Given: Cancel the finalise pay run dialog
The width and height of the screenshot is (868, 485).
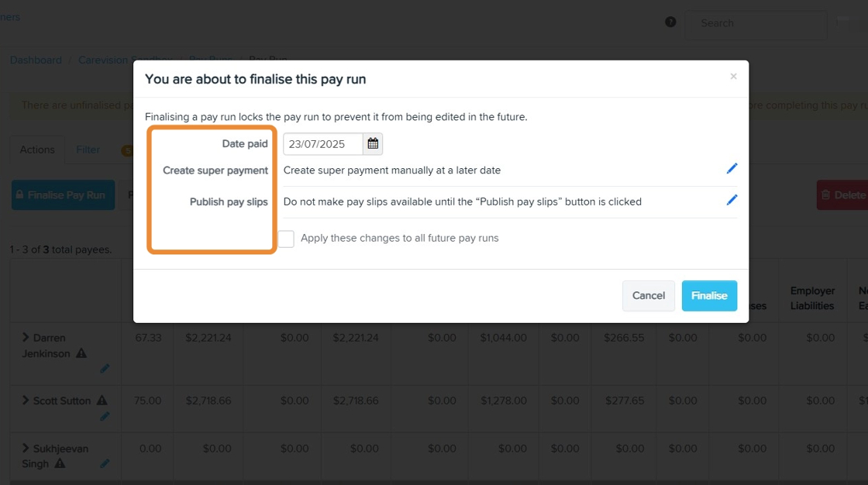Looking at the screenshot, I should pos(648,295).
